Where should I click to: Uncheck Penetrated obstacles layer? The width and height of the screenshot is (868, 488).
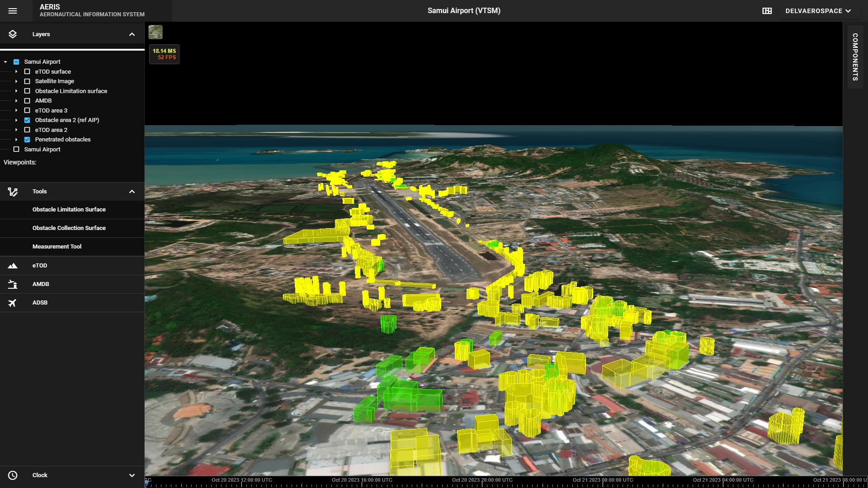tap(27, 140)
